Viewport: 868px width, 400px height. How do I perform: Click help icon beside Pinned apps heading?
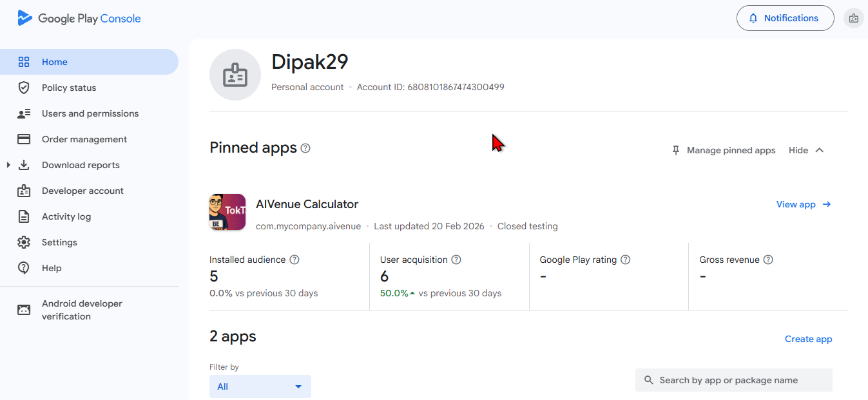[x=305, y=148]
